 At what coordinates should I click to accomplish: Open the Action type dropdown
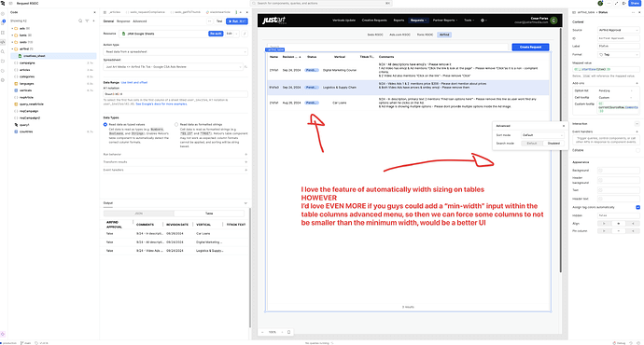pyautogui.click(x=175, y=51)
